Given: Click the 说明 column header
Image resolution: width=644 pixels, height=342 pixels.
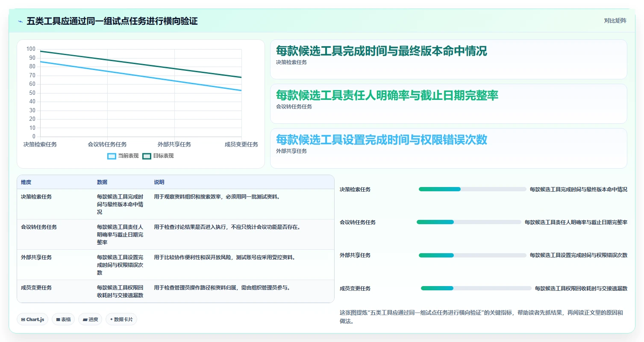Looking at the screenshot, I should (159, 182).
